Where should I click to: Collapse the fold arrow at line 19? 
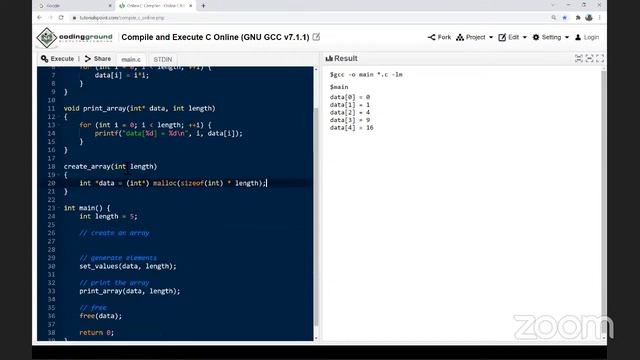[x=59, y=175]
